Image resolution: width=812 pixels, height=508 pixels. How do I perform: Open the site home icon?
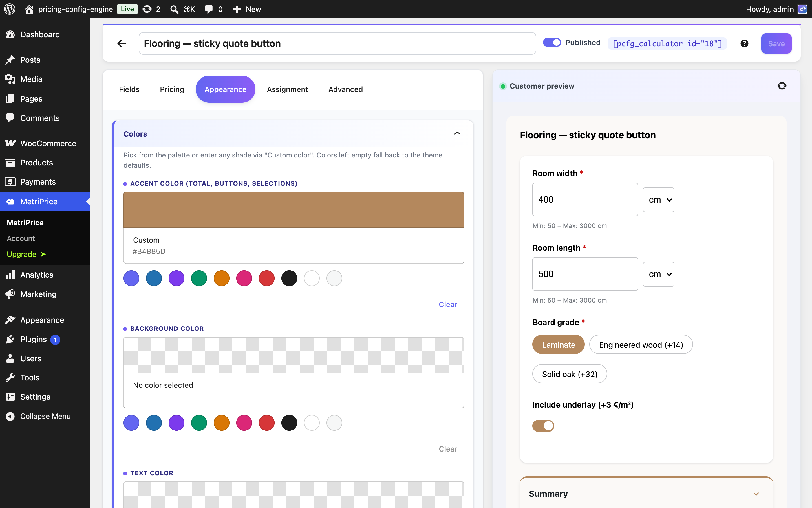(x=29, y=9)
